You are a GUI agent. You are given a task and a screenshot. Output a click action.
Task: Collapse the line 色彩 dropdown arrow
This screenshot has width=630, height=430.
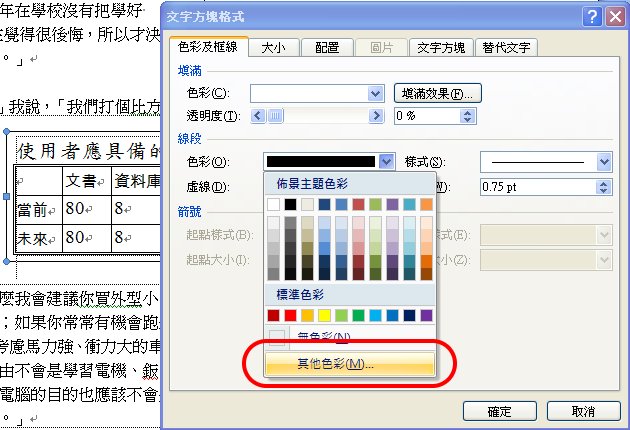387,162
